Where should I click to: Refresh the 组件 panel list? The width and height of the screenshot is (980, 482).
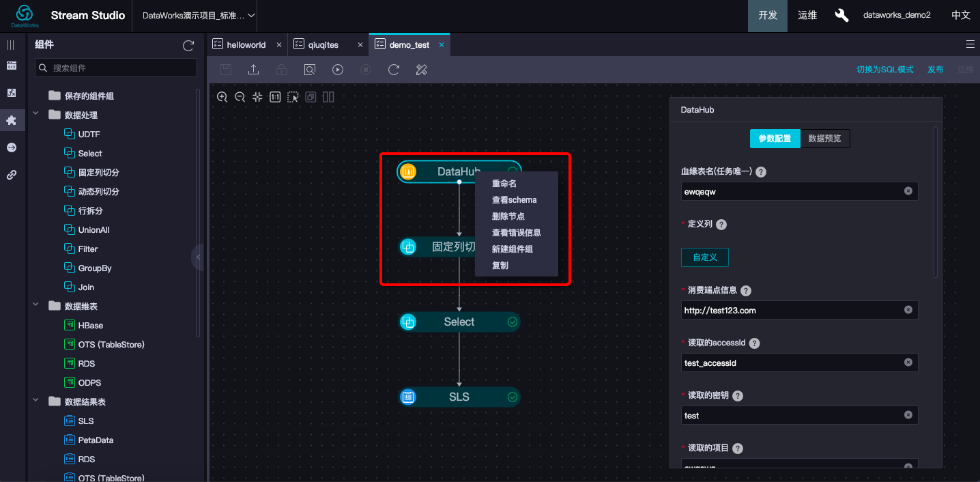(x=188, y=46)
